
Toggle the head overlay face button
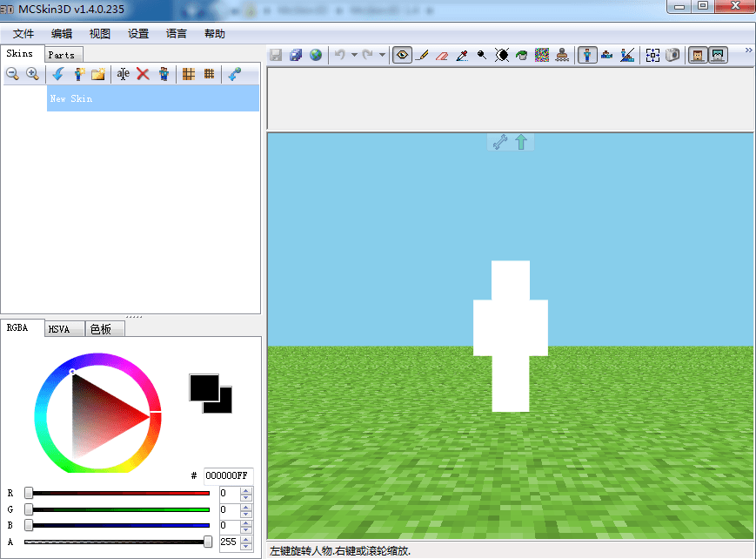click(698, 55)
